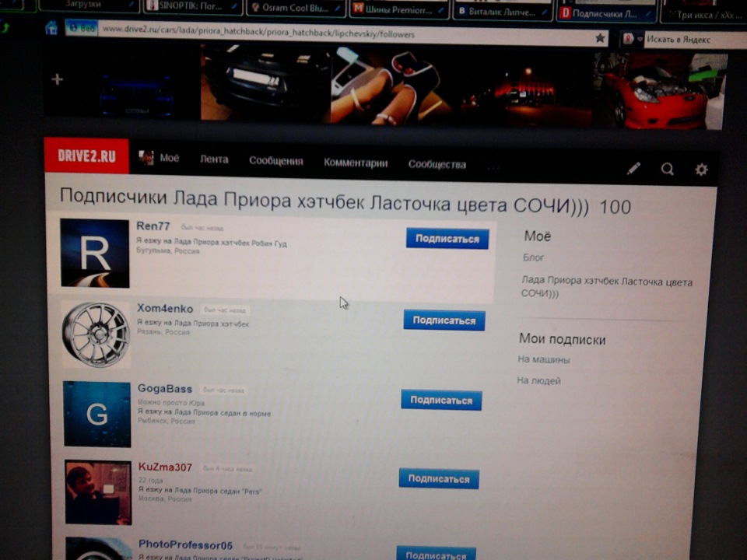Viewport: 747px width, 560px height.
Task: Click the search magnifier icon
Action: point(668,169)
